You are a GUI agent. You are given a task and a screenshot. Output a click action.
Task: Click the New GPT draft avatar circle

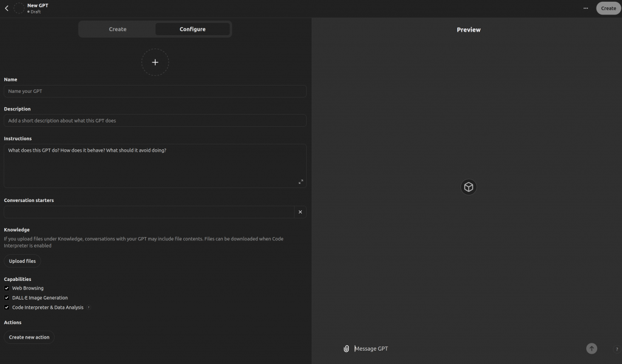[19, 8]
